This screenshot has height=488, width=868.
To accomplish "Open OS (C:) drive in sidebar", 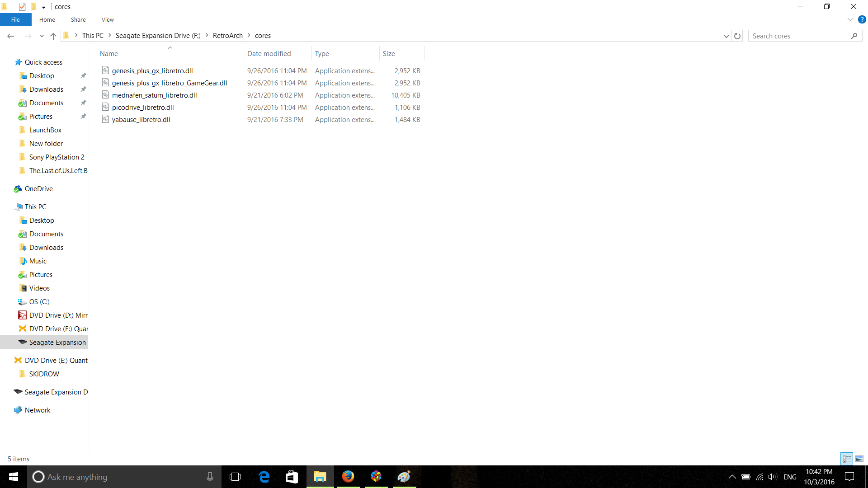I will click(x=39, y=301).
